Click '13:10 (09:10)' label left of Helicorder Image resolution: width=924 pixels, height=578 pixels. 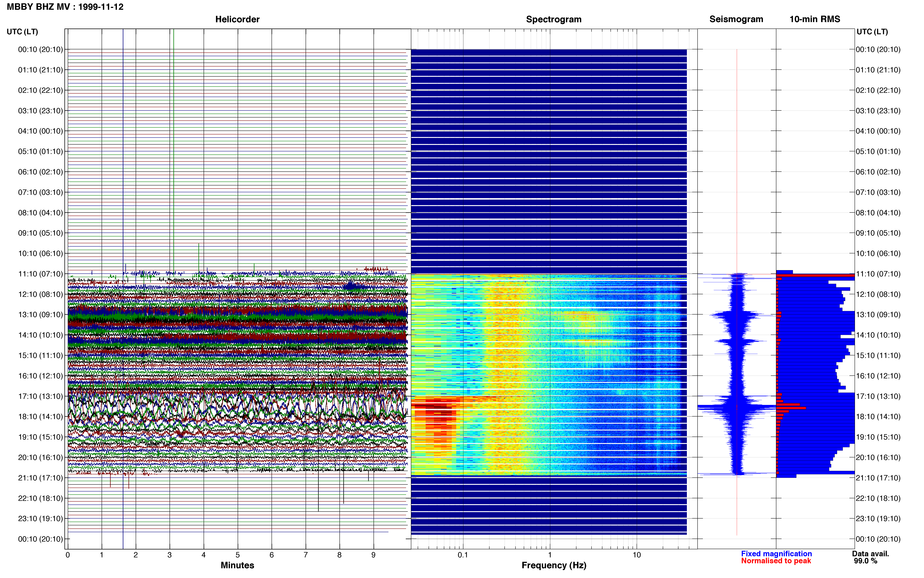click(x=41, y=315)
